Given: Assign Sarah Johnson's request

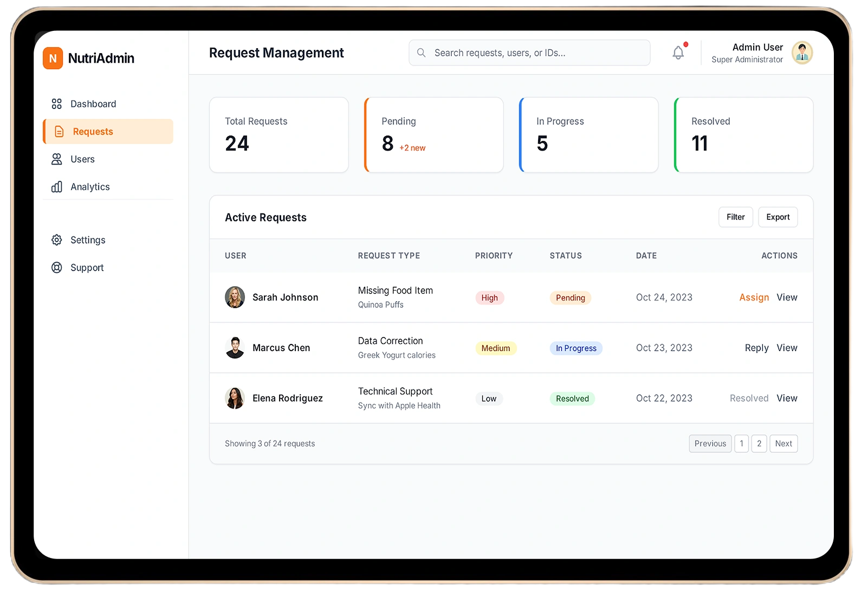Looking at the screenshot, I should point(754,297).
